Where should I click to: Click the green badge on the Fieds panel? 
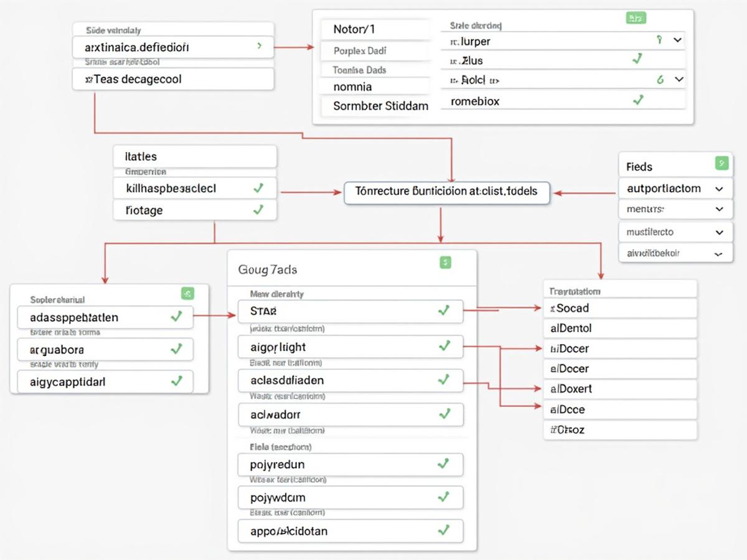pos(721,162)
